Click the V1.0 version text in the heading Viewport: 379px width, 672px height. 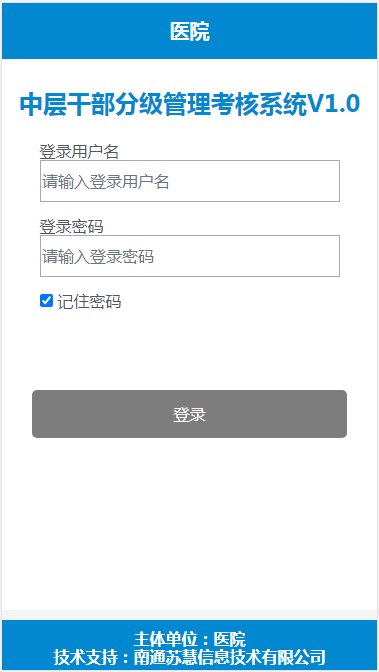point(334,104)
